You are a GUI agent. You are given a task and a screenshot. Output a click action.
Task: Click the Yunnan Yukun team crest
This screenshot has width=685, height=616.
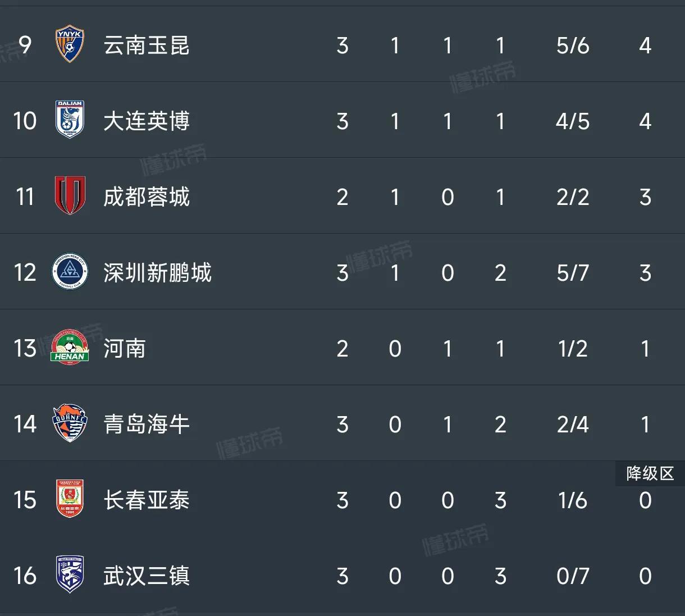click(x=70, y=44)
